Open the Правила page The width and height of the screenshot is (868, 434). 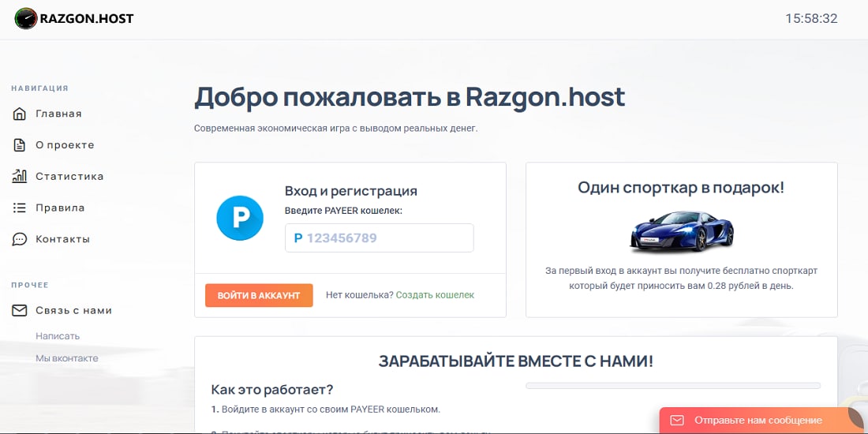(60, 208)
